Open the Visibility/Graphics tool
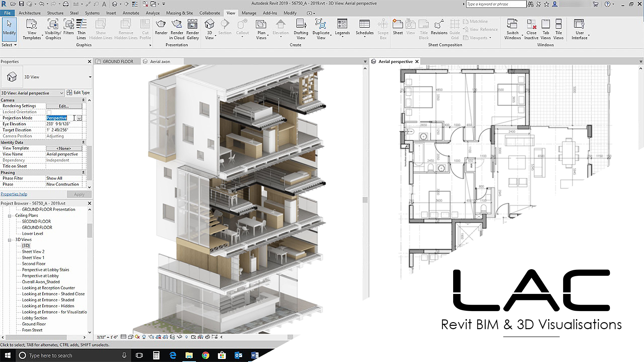 (53, 24)
